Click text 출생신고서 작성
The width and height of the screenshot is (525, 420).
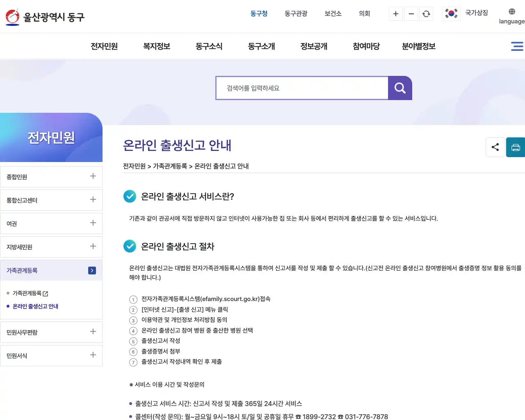(x=161, y=341)
